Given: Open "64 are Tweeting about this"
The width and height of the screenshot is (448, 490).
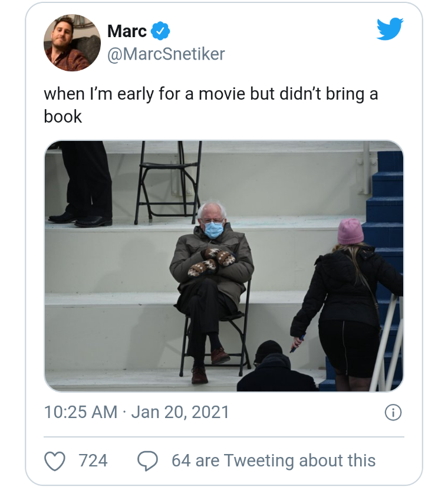Looking at the screenshot, I should [273, 460].
